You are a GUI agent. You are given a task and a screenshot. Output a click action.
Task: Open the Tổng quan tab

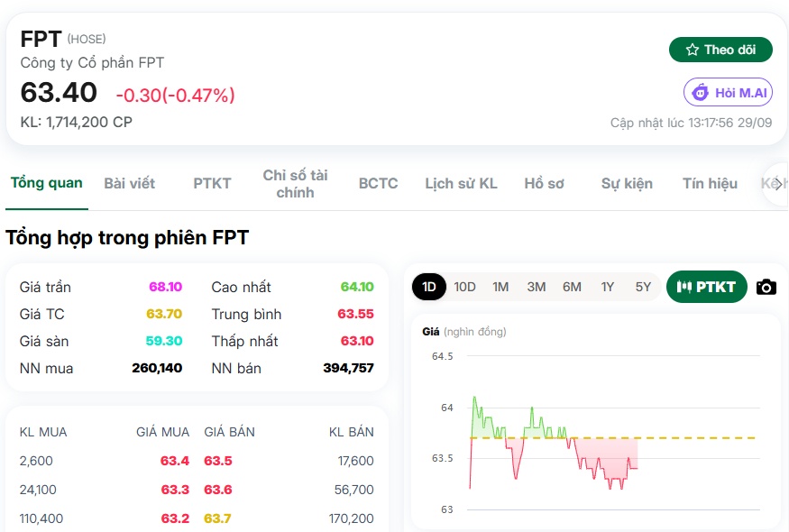coord(47,183)
